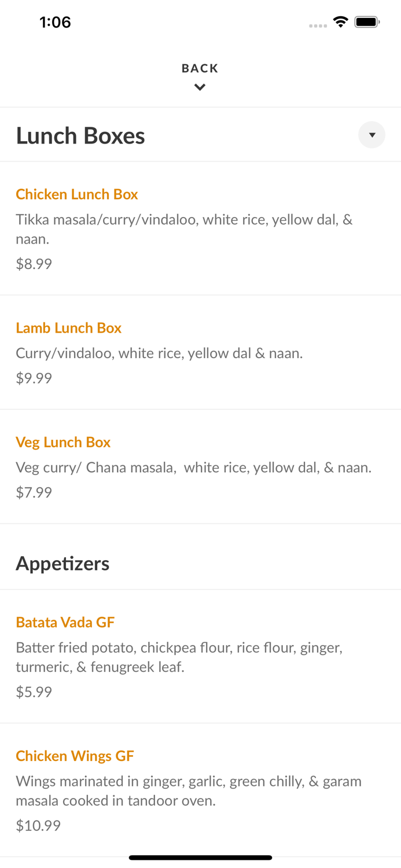Image resolution: width=401 pixels, height=868 pixels.
Task: Click the down chevron beneath BACK
Action: 200,87
